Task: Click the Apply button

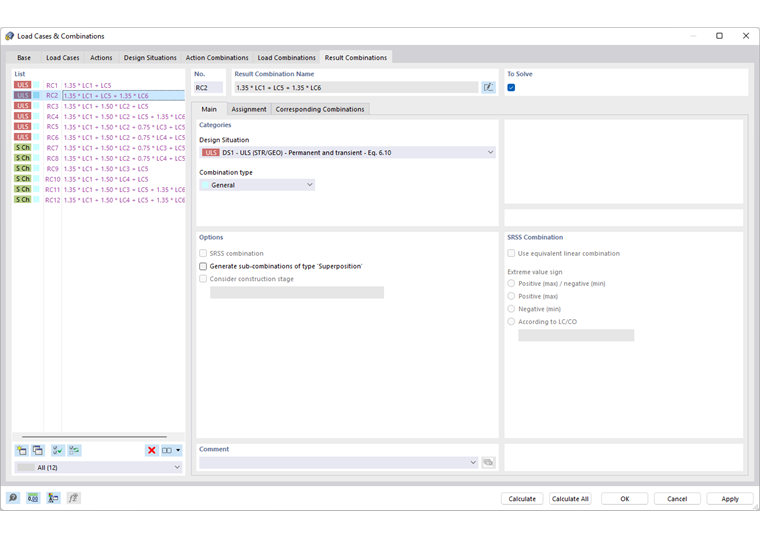Action: [x=730, y=498]
